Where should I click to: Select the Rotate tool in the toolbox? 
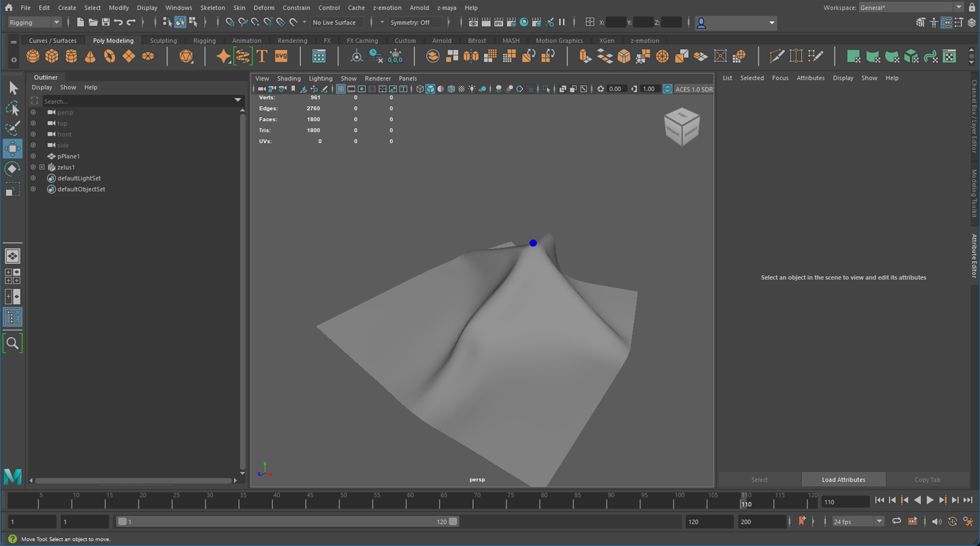point(13,169)
